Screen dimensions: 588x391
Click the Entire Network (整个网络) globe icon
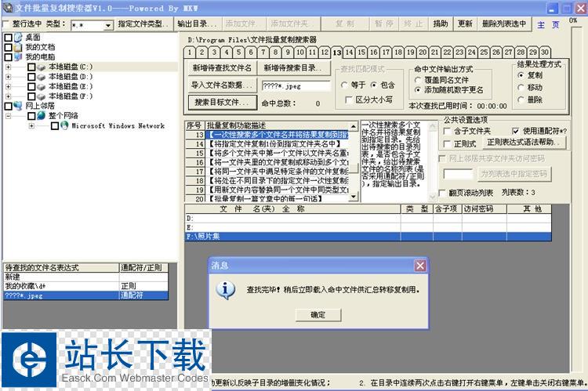point(42,115)
